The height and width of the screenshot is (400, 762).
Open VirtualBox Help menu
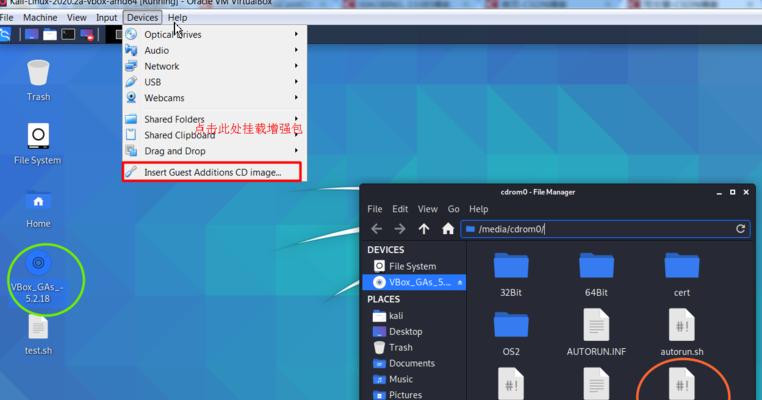tap(177, 17)
